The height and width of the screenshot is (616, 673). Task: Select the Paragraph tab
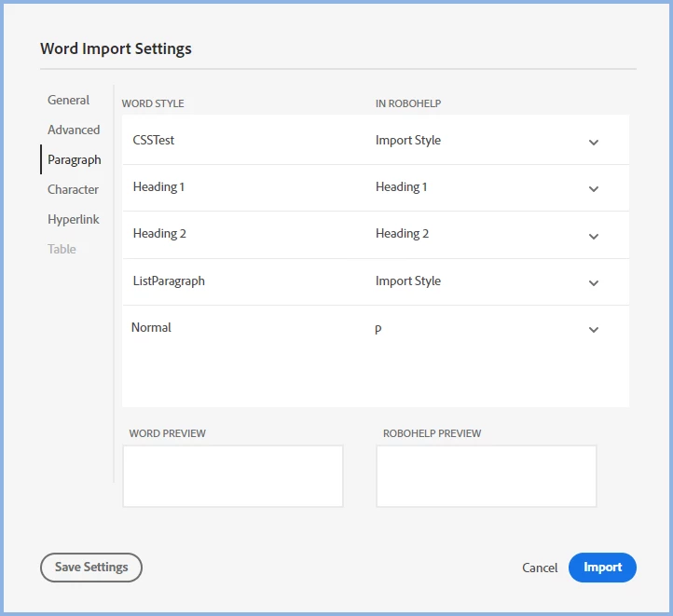[x=74, y=160]
